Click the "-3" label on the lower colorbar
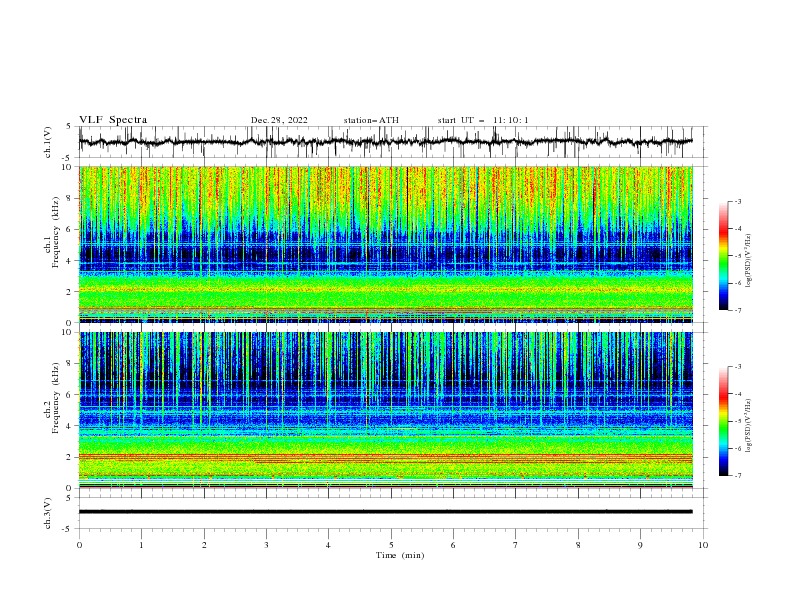 [x=737, y=367]
